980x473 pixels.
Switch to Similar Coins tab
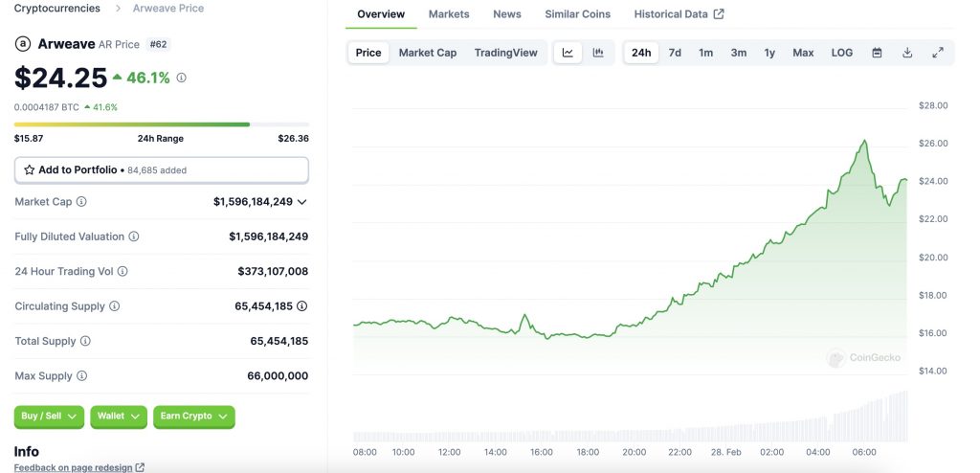[577, 13]
